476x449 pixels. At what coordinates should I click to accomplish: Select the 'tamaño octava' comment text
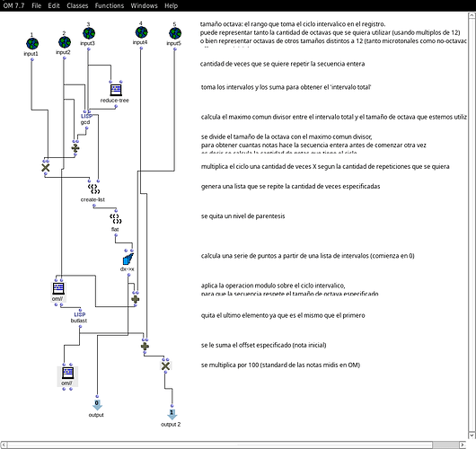pos(333,33)
